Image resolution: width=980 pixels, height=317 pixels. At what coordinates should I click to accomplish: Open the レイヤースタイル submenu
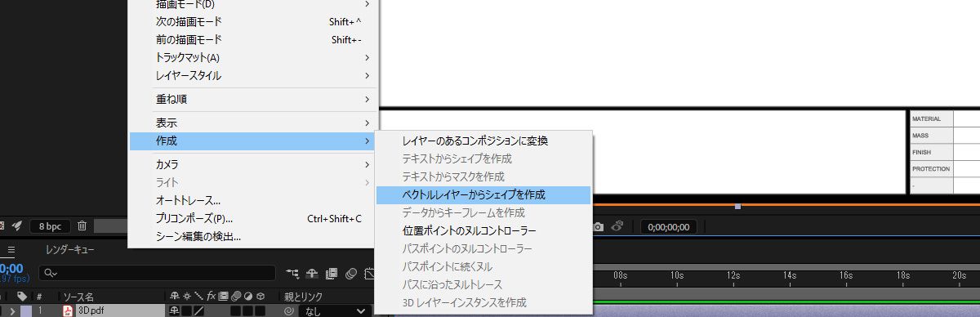(x=253, y=75)
